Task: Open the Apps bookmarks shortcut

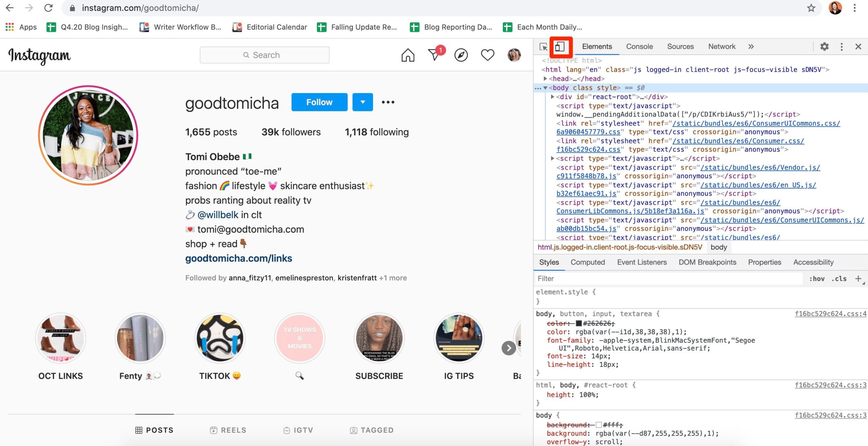Action: click(x=21, y=27)
